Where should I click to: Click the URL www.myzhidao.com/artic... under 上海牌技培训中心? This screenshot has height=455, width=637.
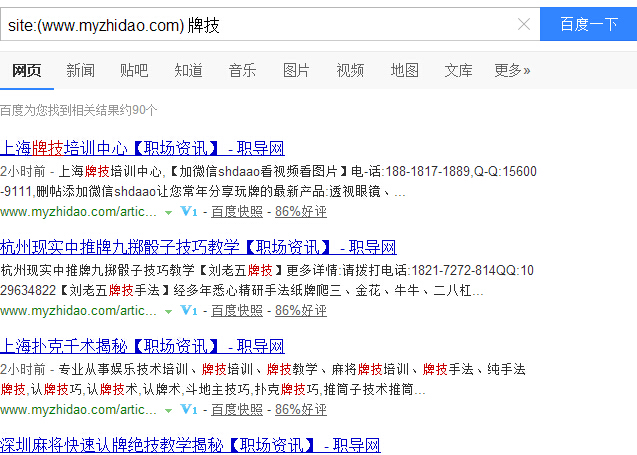78,212
